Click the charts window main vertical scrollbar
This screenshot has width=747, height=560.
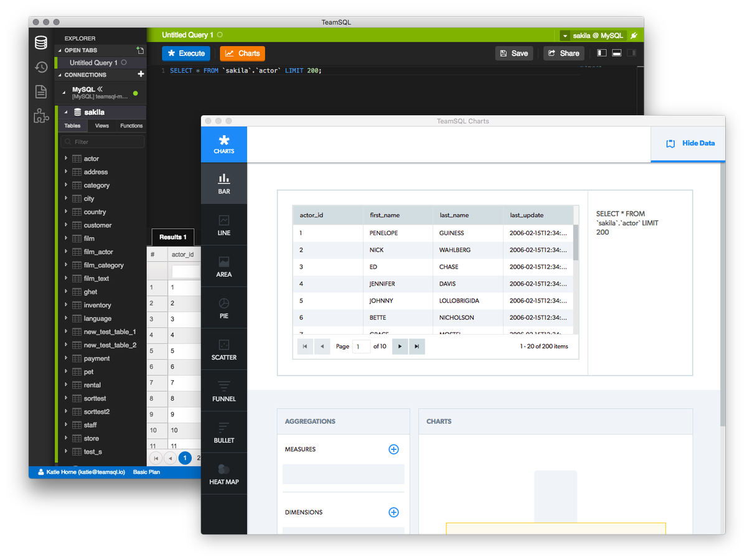pos(722,296)
